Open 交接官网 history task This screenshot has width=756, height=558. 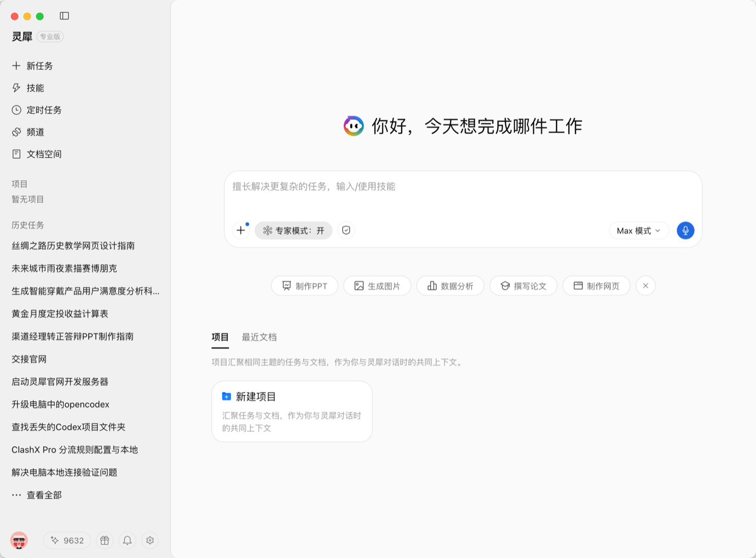coord(29,359)
